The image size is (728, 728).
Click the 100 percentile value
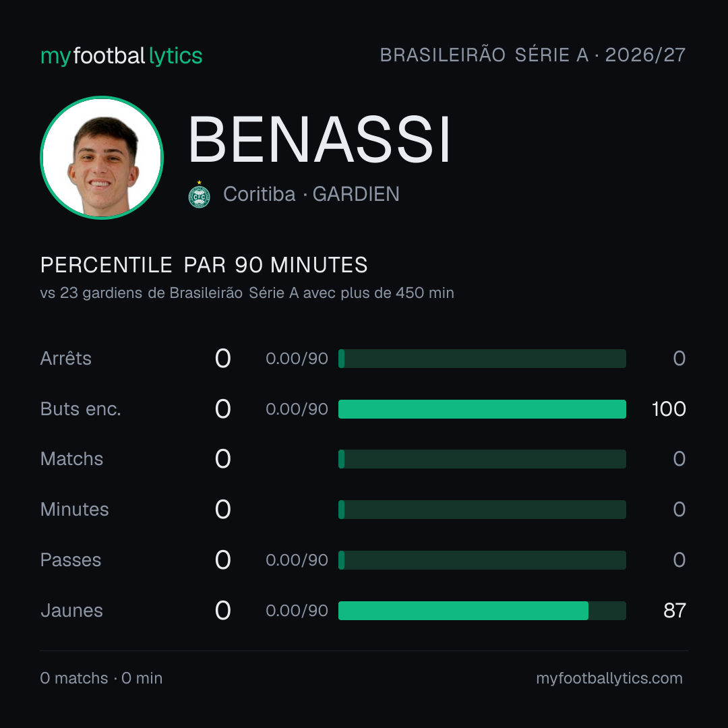(669, 409)
